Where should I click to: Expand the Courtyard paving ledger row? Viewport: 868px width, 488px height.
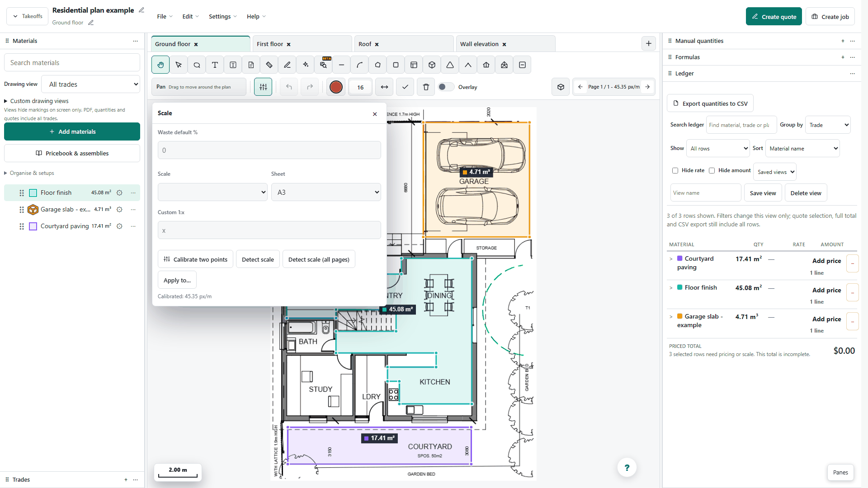tap(671, 259)
